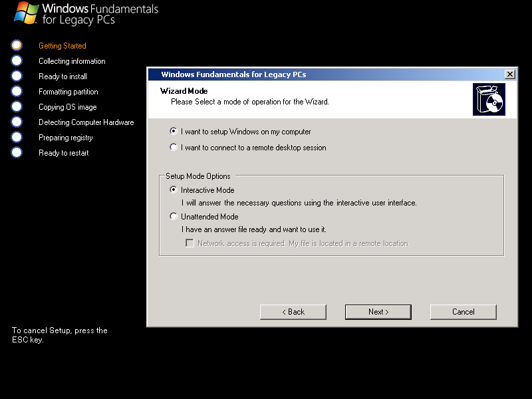The image size is (532, 399).
Task: Click the Windows flag logo
Action: pyautogui.click(x=25, y=13)
